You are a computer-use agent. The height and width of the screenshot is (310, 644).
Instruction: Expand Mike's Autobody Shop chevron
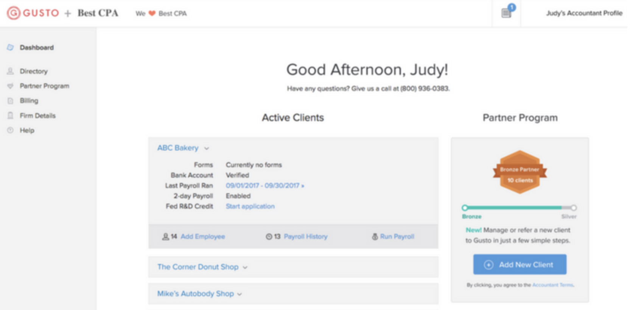pos(240,294)
